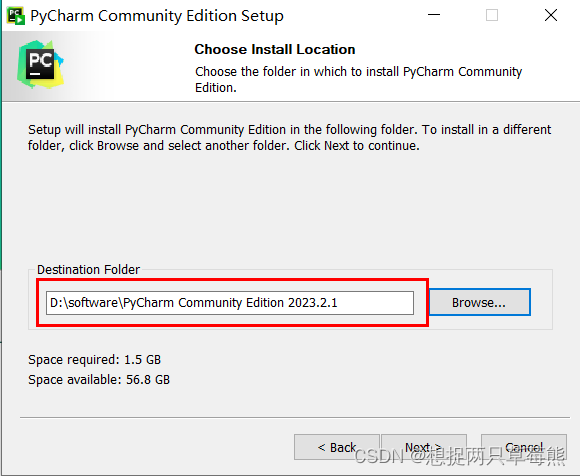Cancel the PyCharm installation
The height and width of the screenshot is (476, 580).
524,447
